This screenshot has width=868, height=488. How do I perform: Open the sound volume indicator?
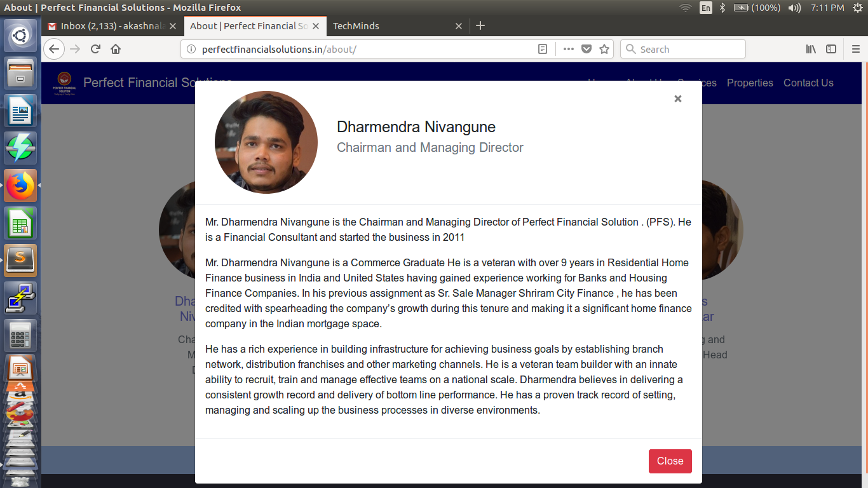pyautogui.click(x=794, y=8)
